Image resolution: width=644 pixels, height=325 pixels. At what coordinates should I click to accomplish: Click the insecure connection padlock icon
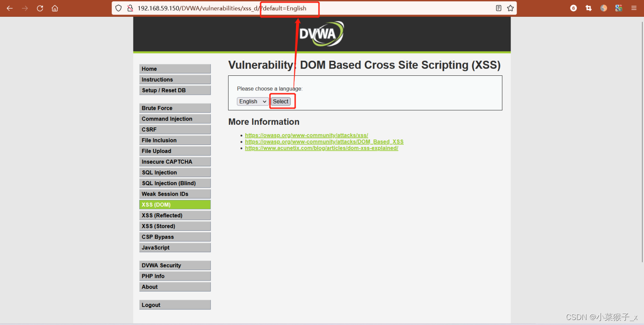[x=130, y=8]
